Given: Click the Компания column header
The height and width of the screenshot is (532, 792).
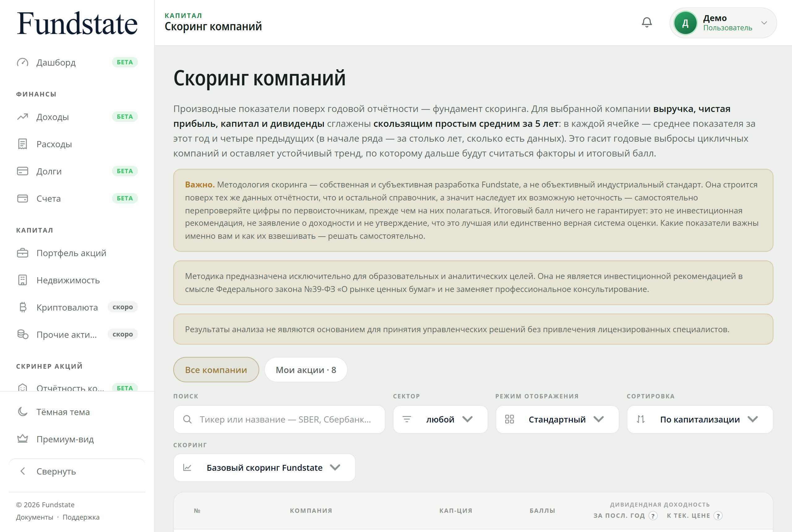Looking at the screenshot, I should (x=311, y=511).
